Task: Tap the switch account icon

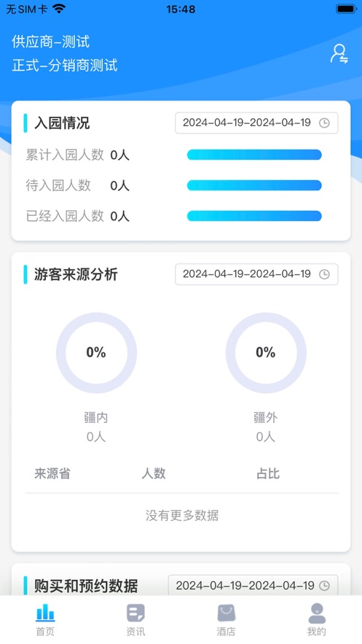Action: click(x=339, y=54)
